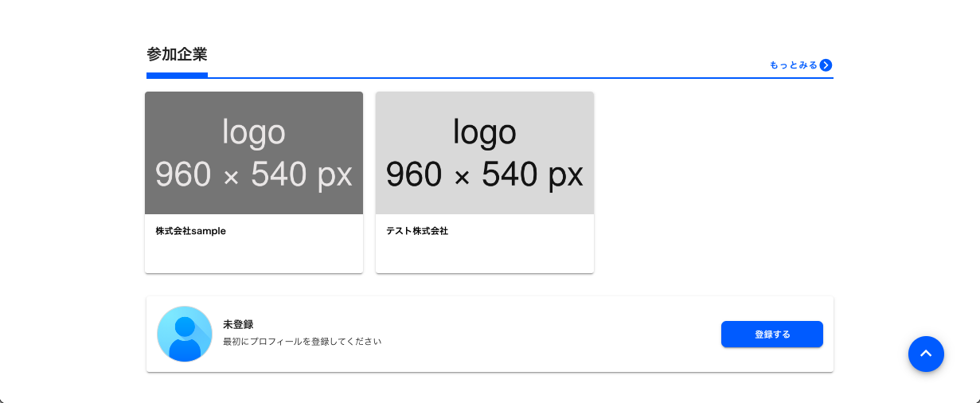Click the blue underline bar beneath 参加企業
Image resolution: width=980 pixels, height=403 pixels.
(177, 76)
